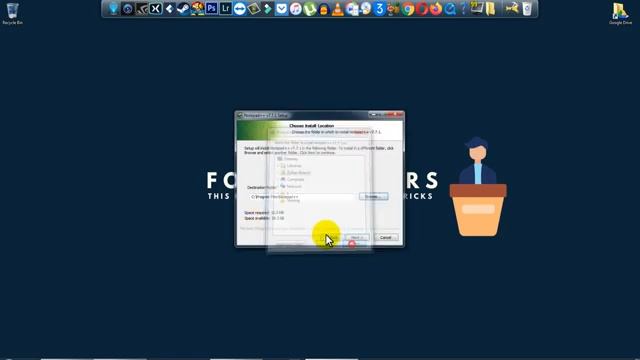Open the Google Drive desktop icon
Screen dimensions: 640x360
(x=620, y=13)
